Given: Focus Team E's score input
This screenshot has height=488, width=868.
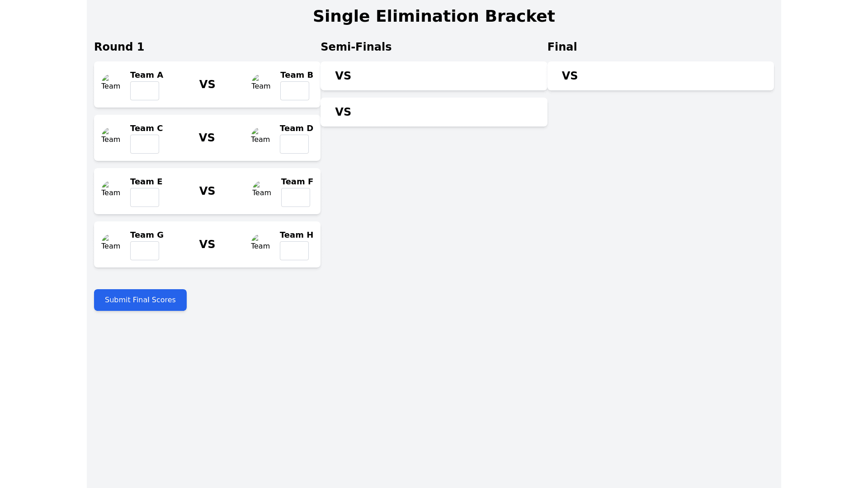Looking at the screenshot, I should [145, 197].
